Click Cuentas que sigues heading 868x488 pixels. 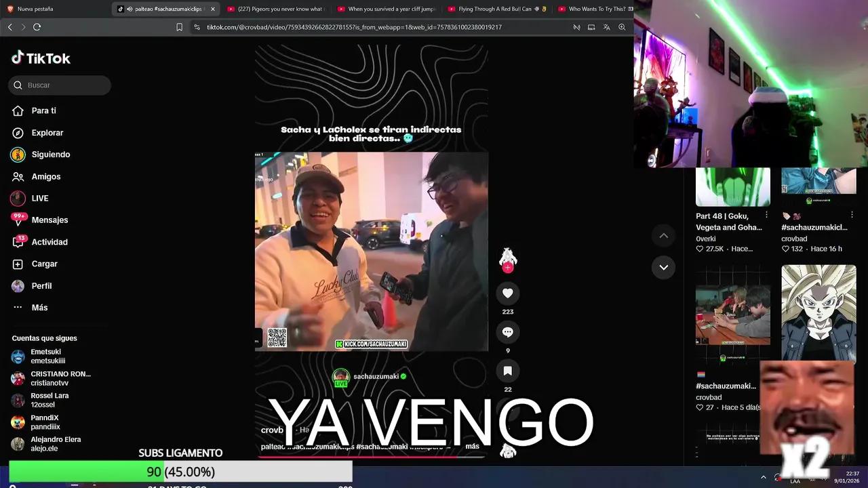click(44, 338)
